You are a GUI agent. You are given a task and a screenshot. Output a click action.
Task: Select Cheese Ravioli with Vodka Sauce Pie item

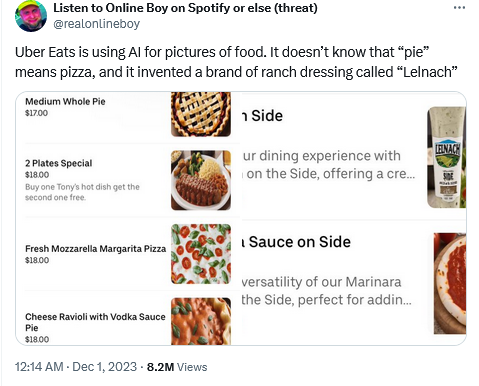[95, 322]
